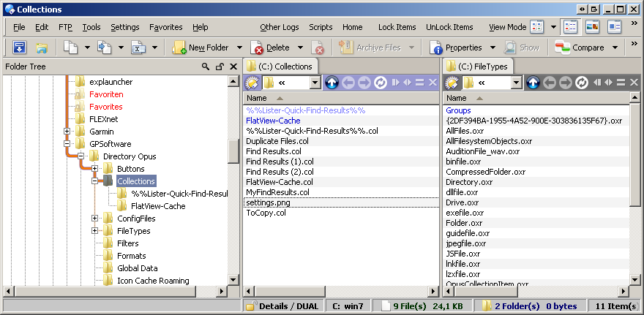Screen dimensions: 644x315
Task: Select the (C:) FileTypes tab
Action: (478, 67)
